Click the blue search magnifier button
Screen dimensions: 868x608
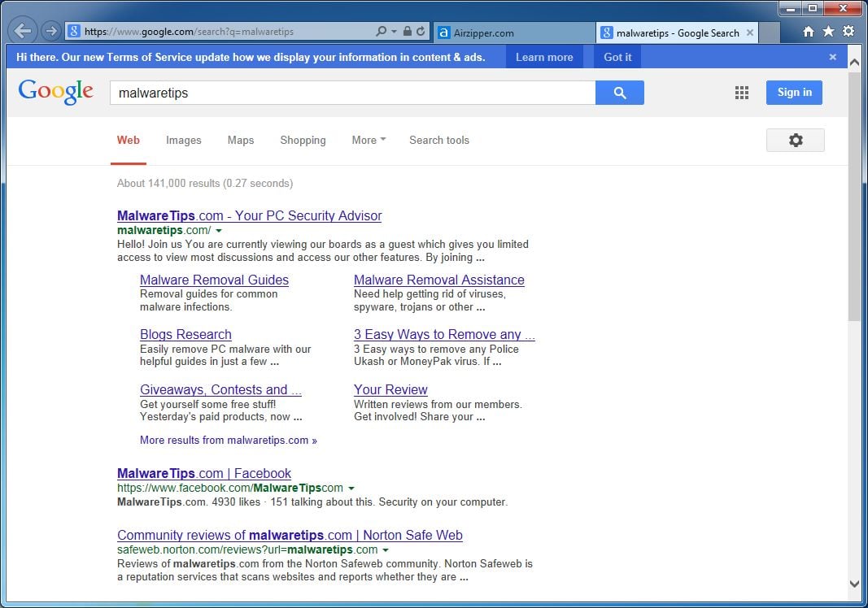point(619,93)
